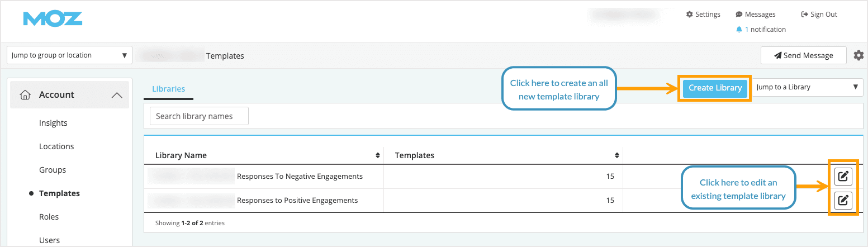Image resolution: width=868 pixels, height=247 pixels.
Task: Open Messages in the header
Action: coord(755,15)
